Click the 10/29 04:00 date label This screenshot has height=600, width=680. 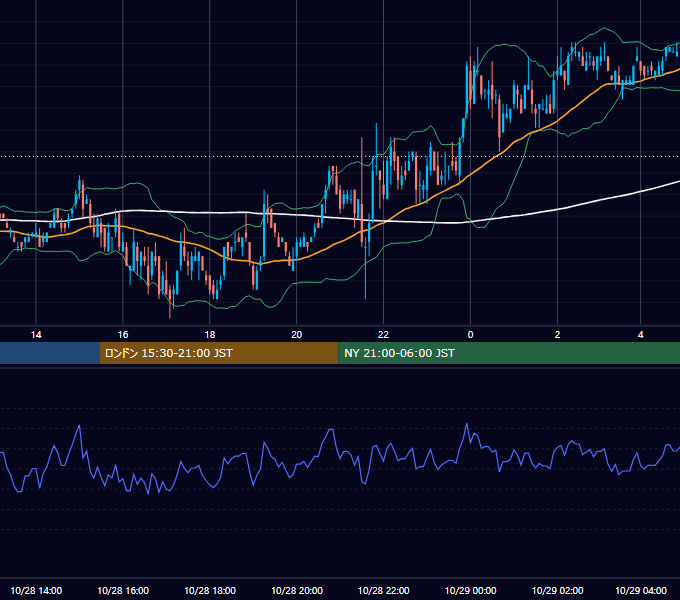(641, 590)
